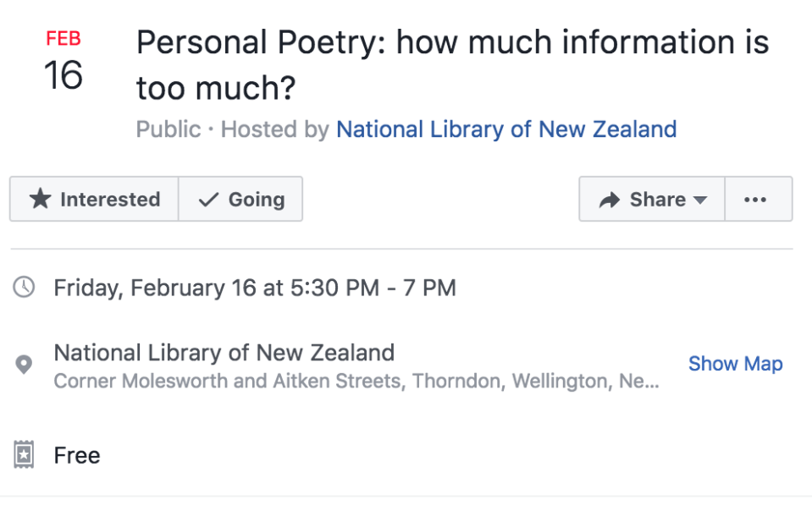Toggle Going status for the event
812x511 pixels.
241,200
